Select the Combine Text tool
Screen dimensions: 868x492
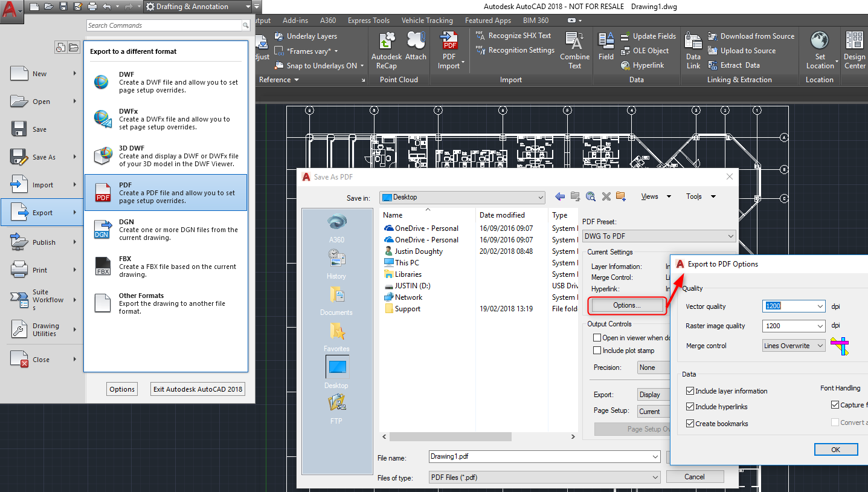(x=574, y=51)
